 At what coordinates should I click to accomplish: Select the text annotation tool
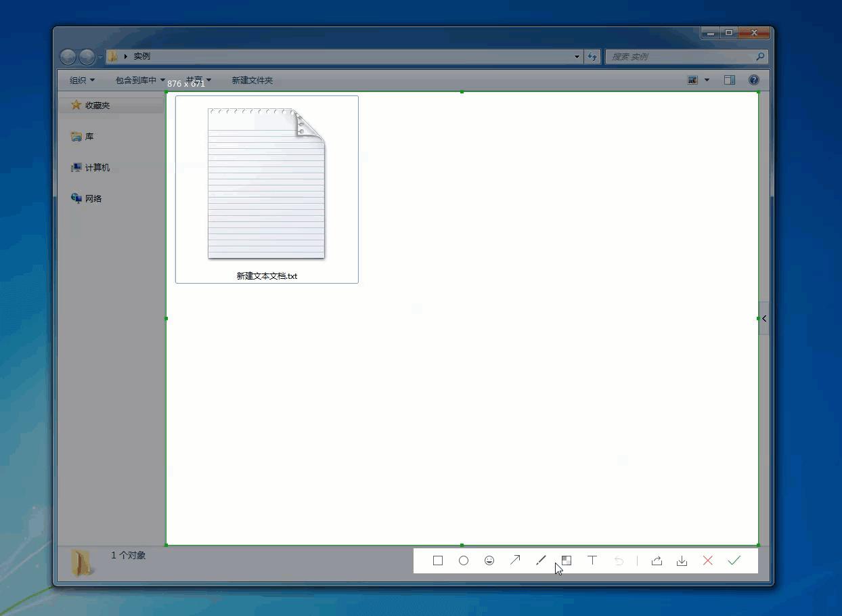pyautogui.click(x=592, y=560)
